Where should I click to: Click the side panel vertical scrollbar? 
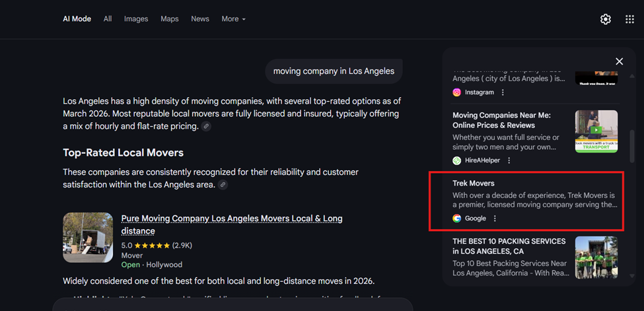[632, 145]
